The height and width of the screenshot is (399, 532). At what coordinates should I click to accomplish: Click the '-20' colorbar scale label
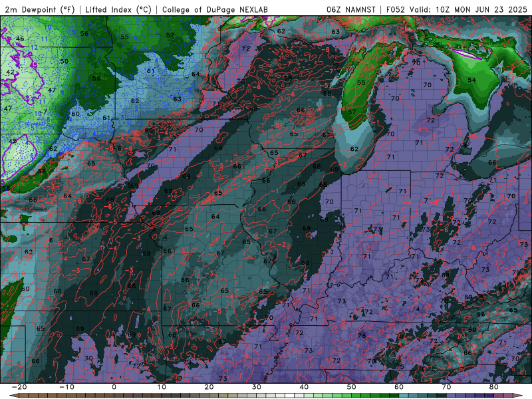coord(19,387)
